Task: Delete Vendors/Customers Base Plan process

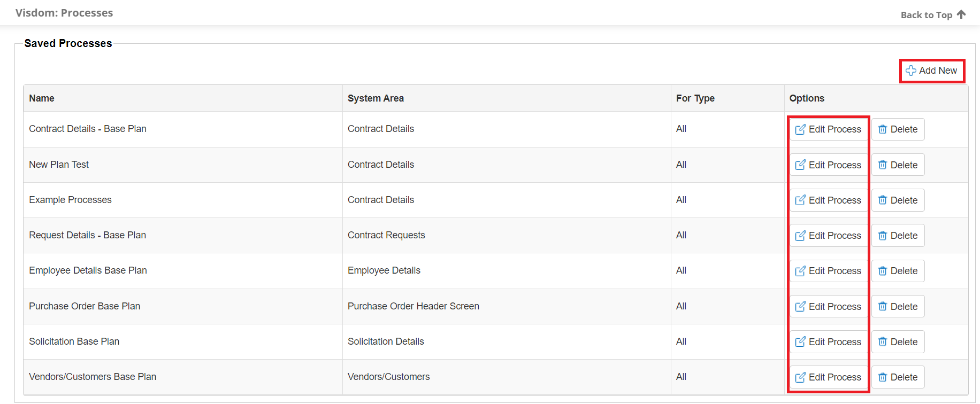Action: pyautogui.click(x=898, y=377)
